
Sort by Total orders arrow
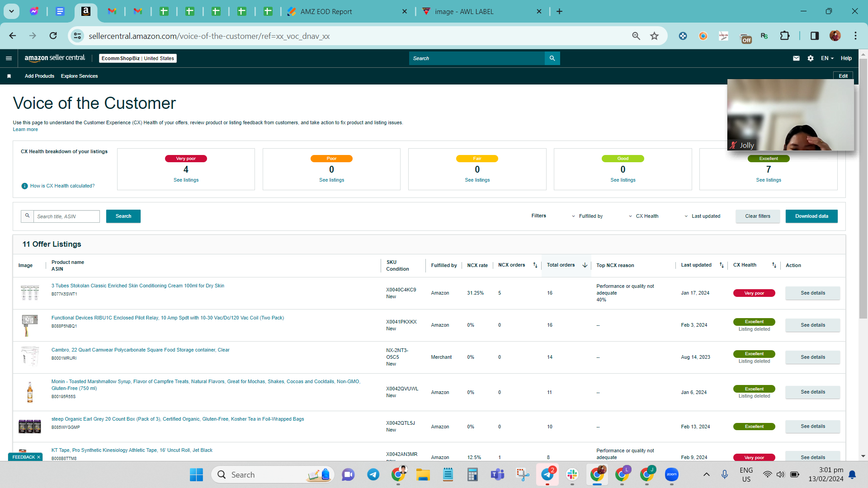click(x=585, y=265)
